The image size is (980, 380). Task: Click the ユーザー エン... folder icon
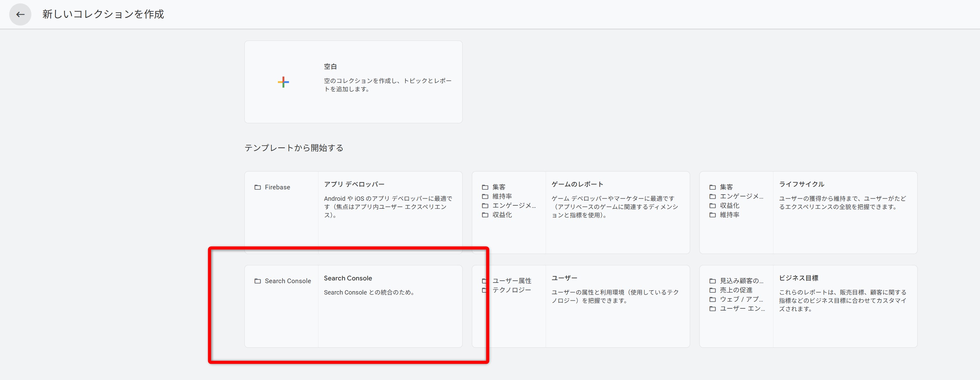click(x=712, y=309)
